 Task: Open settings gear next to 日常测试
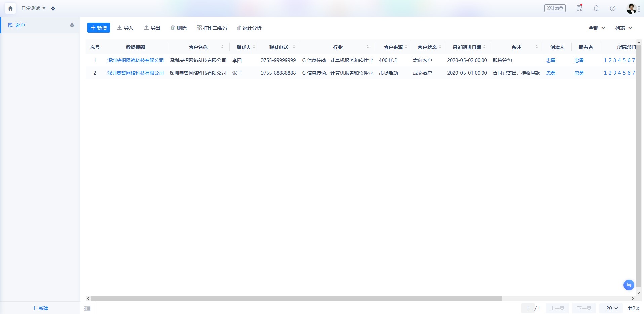53,9
